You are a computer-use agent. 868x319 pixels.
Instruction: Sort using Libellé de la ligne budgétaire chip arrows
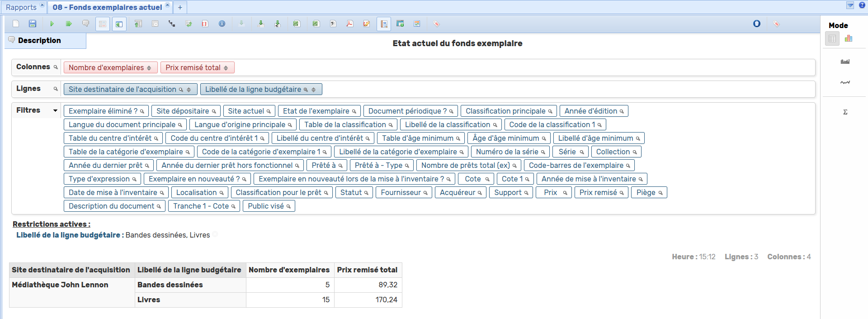[x=313, y=90]
